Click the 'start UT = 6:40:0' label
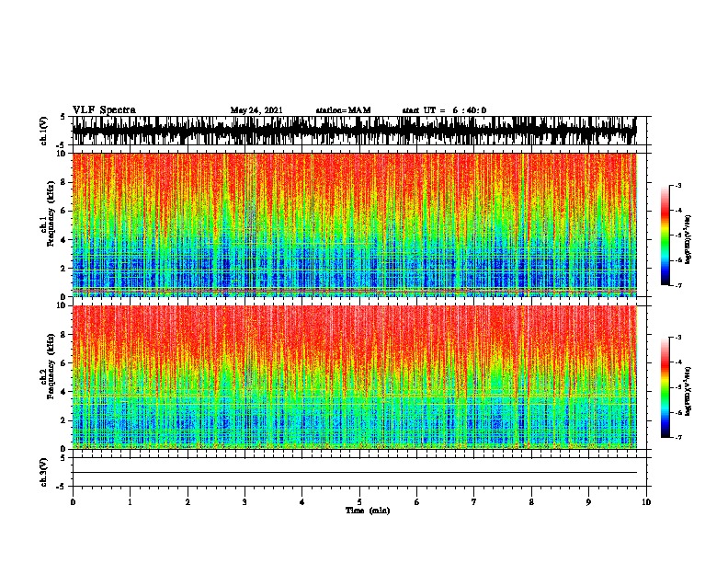728x563 pixels. (x=444, y=110)
